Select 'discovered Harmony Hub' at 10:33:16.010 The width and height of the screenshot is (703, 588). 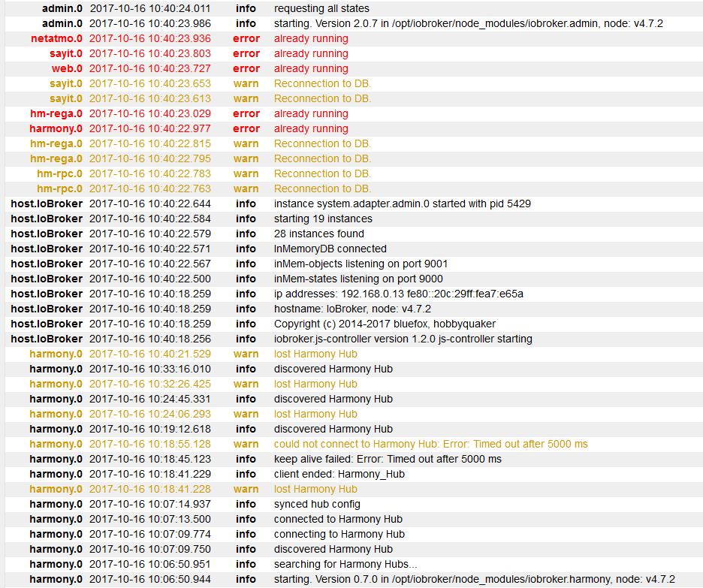(333, 369)
